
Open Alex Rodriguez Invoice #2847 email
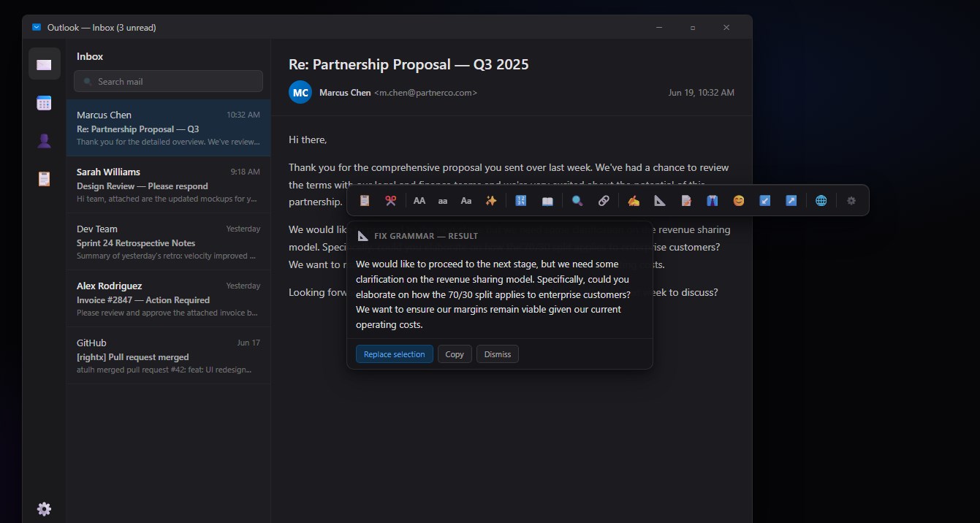168,299
